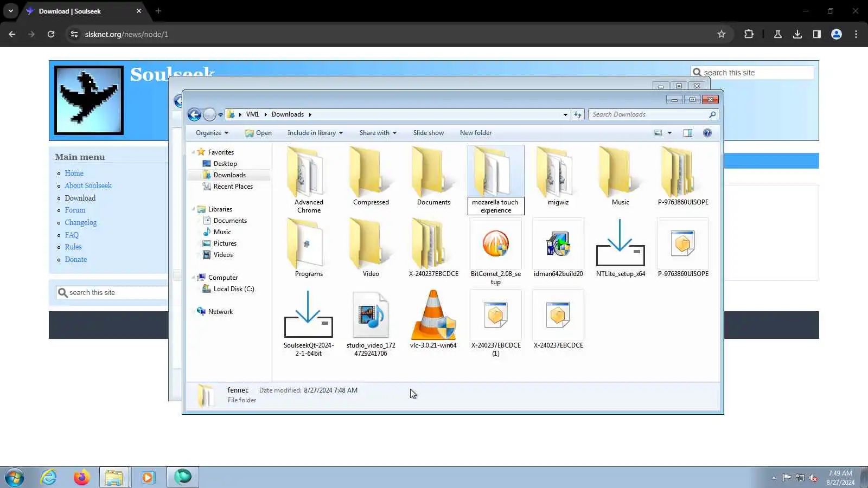
Task: Select the NTLite_setup_x64 file
Action: [x=621, y=248]
